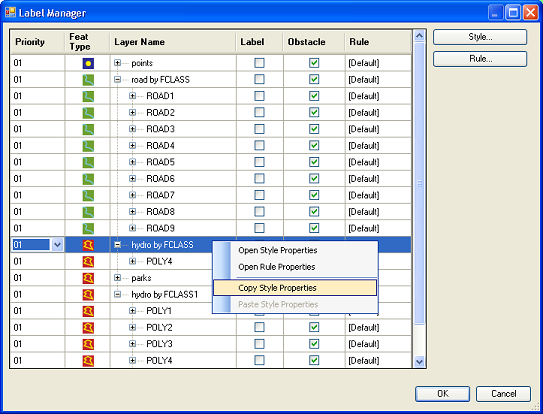Click the road by FCLASS line icon

tap(88, 80)
